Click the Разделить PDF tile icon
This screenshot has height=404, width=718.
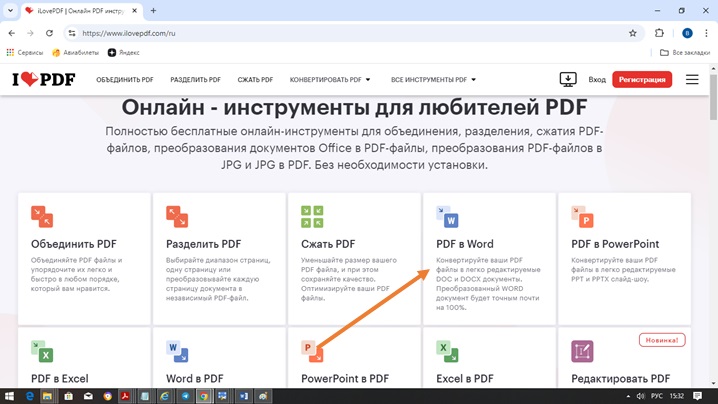pyautogui.click(x=176, y=216)
